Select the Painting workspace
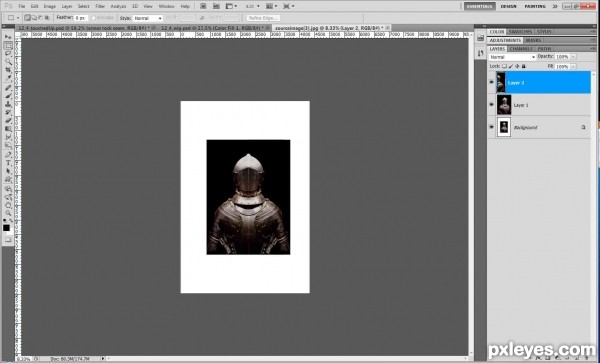 coord(535,6)
